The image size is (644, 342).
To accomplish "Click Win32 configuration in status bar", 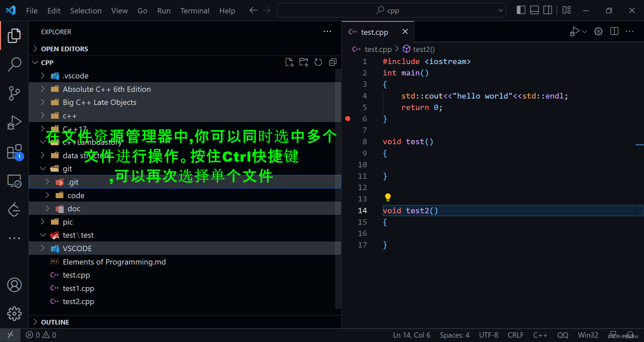I will pos(588,335).
